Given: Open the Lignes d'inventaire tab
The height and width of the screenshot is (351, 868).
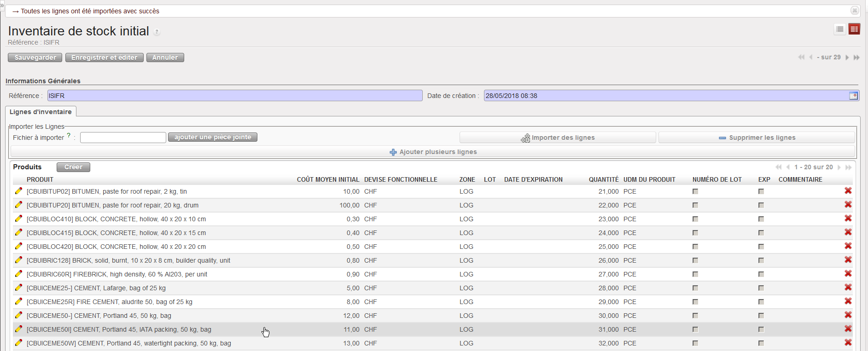Looking at the screenshot, I should [41, 112].
